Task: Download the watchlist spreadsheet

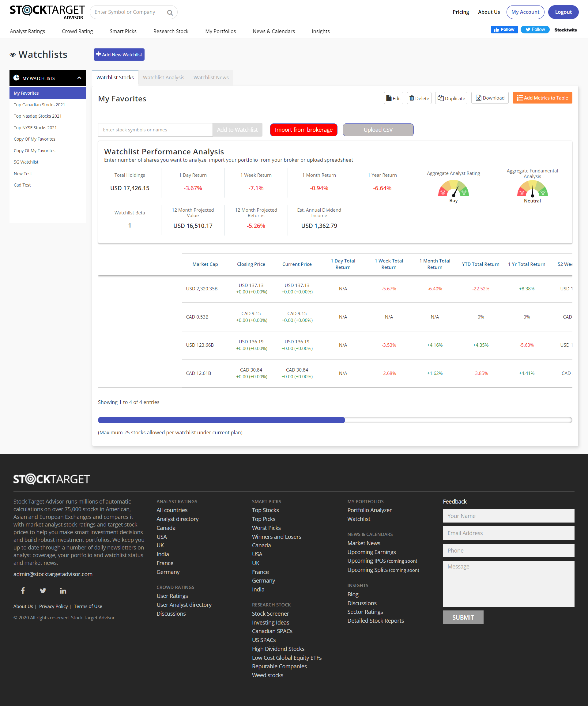Action: [x=490, y=98]
